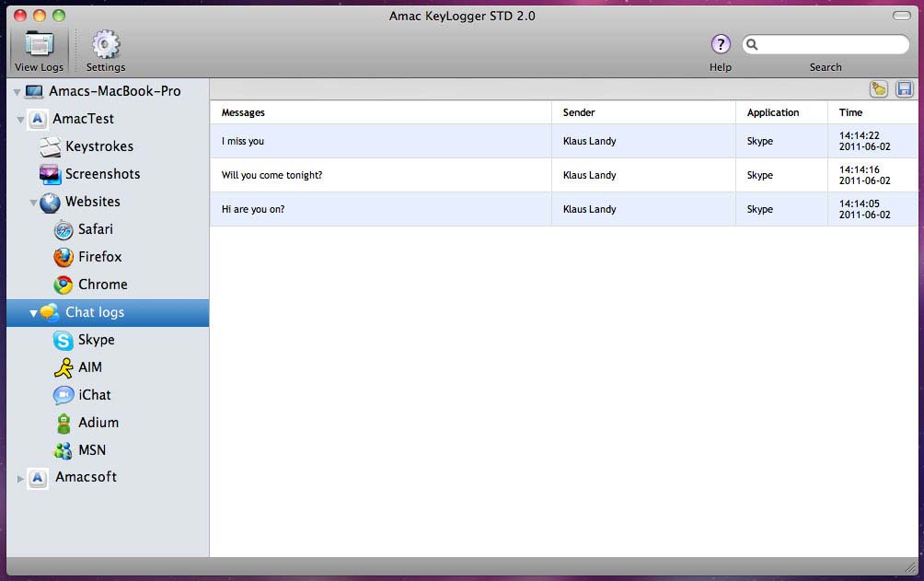Click the clear logs broom icon
The width and height of the screenshot is (924, 581).
(x=879, y=89)
